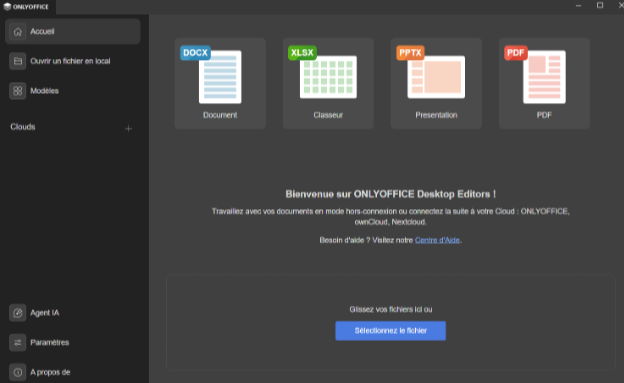Open the Agent IA section
The image size is (624, 383).
(x=72, y=313)
